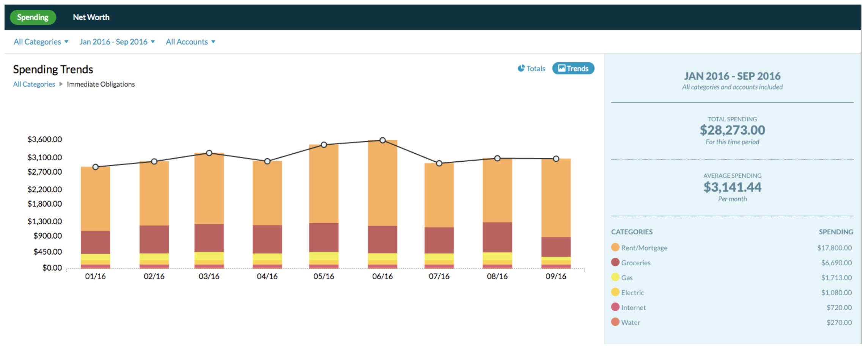Click the Spending Trends heading
868x350 pixels.
(x=53, y=69)
